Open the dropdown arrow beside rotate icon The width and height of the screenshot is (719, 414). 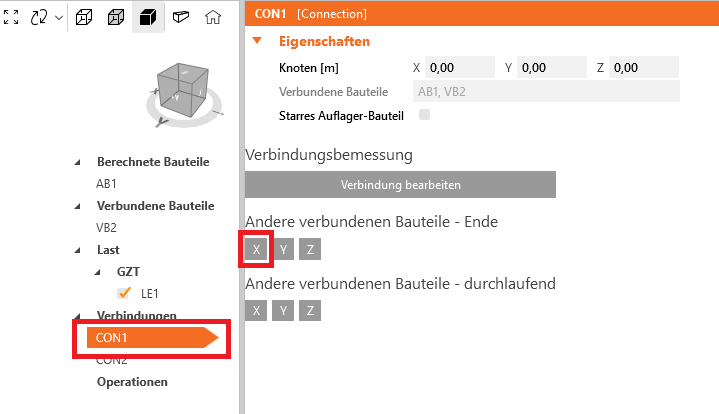point(59,18)
